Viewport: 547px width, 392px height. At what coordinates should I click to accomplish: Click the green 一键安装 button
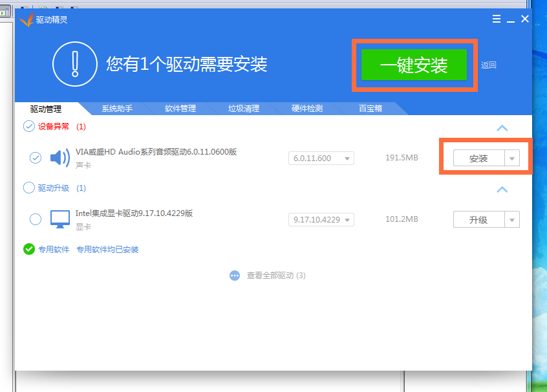[414, 65]
